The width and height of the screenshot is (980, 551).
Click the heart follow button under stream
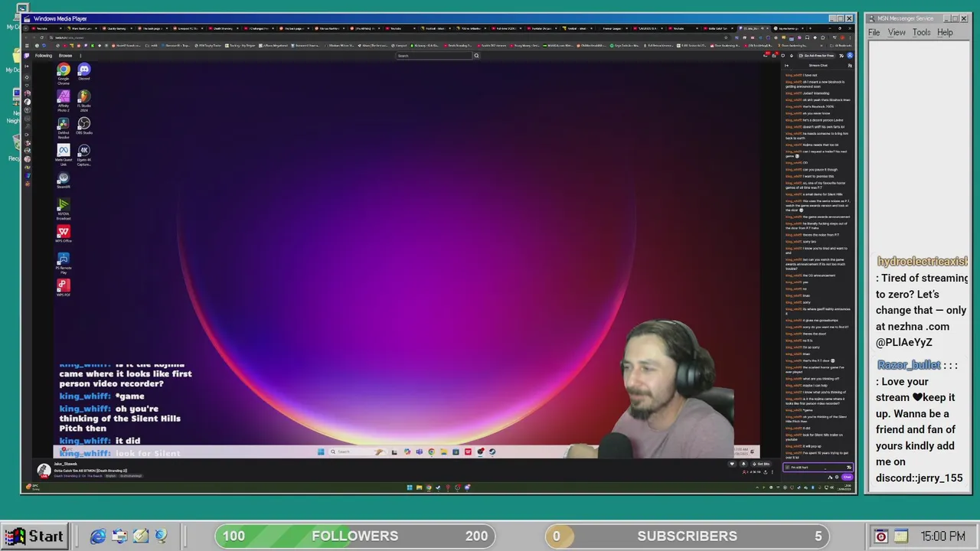(732, 464)
